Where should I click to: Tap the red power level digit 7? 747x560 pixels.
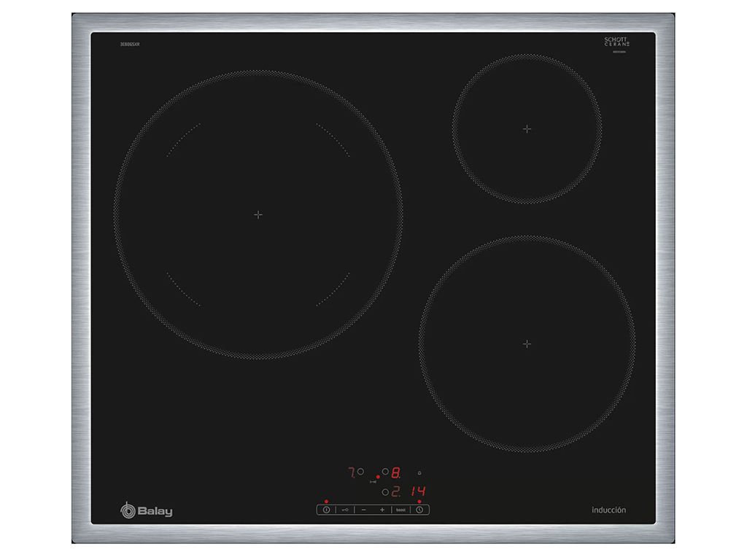tap(352, 472)
